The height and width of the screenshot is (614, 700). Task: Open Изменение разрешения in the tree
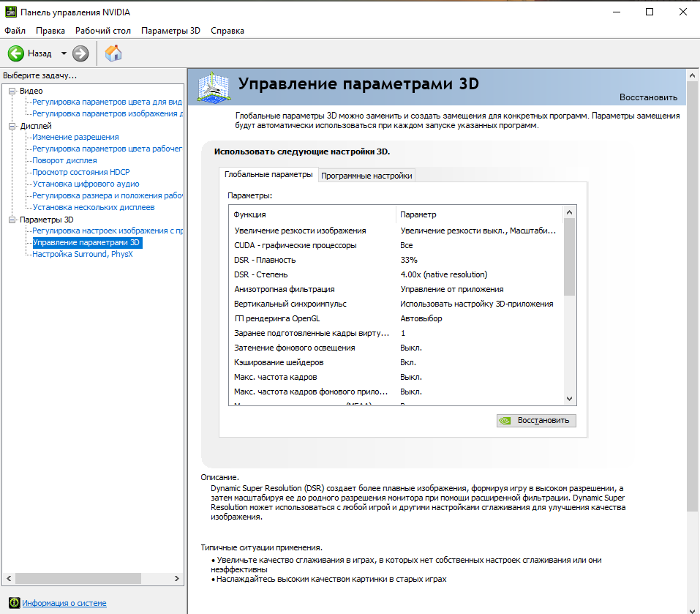click(x=75, y=137)
